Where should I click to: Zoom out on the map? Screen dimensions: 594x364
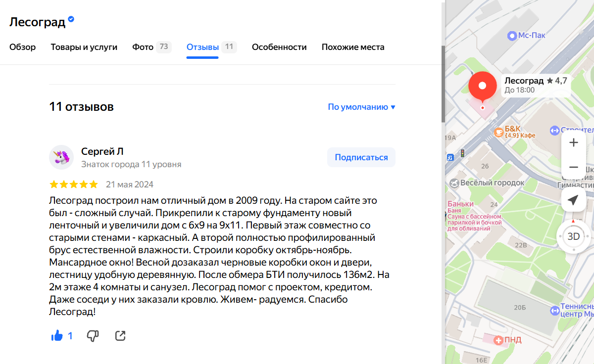tap(574, 167)
